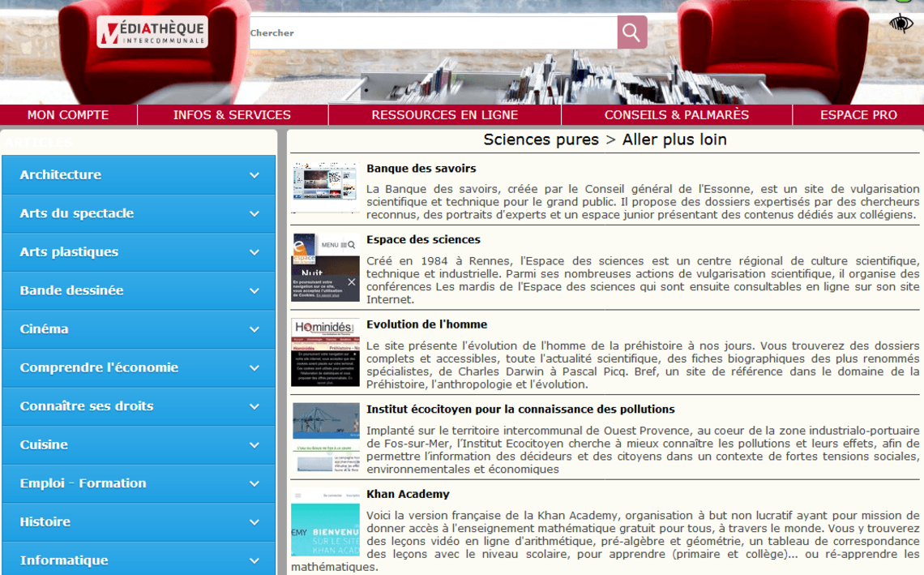
Task: Click the Médiathèque Intercommunale logo
Action: pyautogui.click(x=152, y=32)
